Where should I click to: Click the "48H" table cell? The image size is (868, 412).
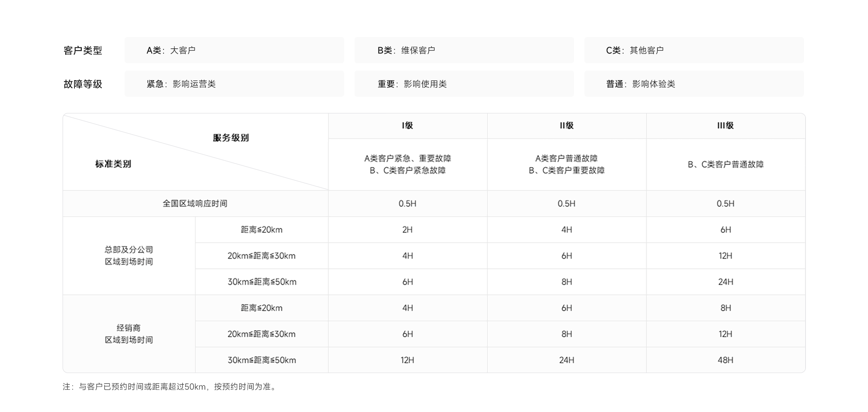point(725,360)
